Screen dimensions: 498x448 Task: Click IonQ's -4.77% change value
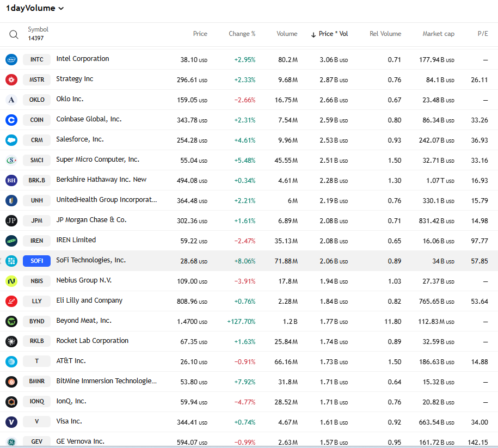[x=245, y=402]
